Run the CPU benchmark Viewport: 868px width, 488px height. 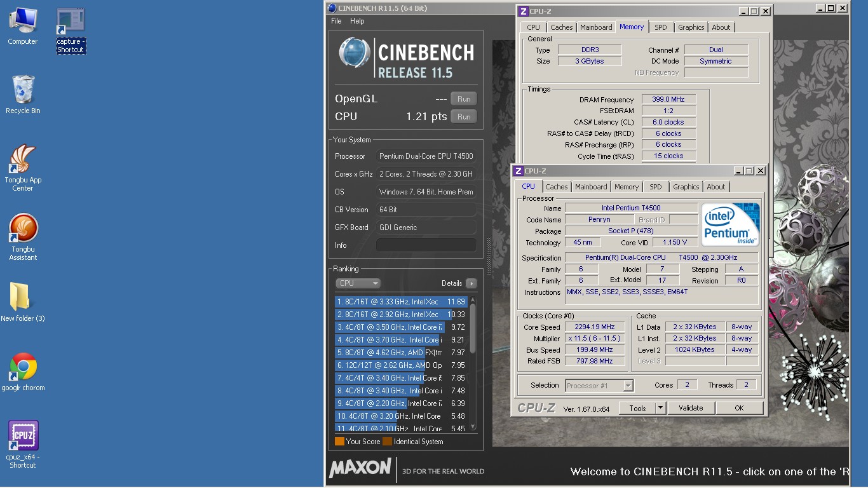point(464,117)
